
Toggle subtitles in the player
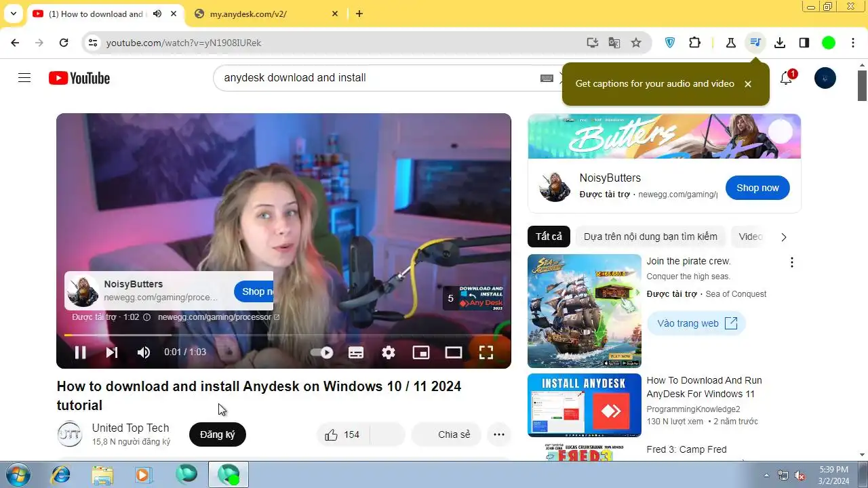coord(356,352)
